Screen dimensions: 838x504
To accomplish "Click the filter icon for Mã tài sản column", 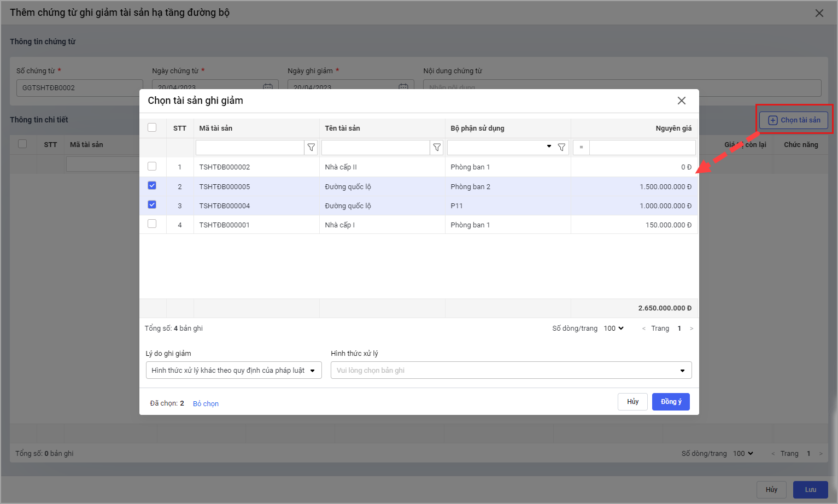I will (311, 148).
